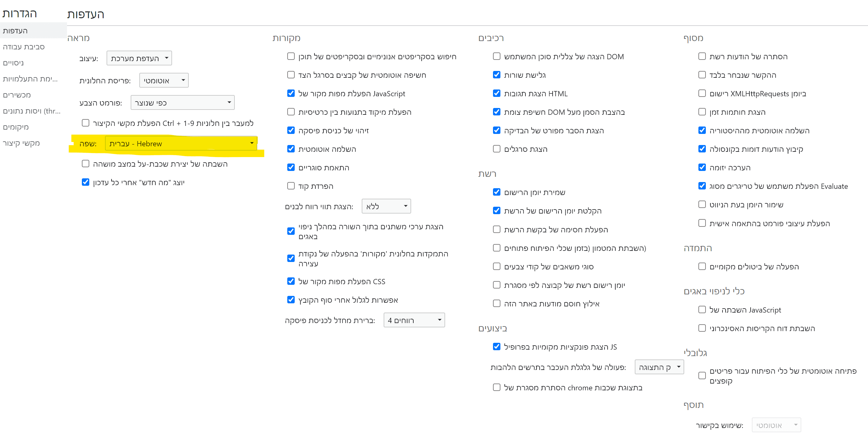
Task: Open the ניסויים settings tab
Action: pos(14,63)
